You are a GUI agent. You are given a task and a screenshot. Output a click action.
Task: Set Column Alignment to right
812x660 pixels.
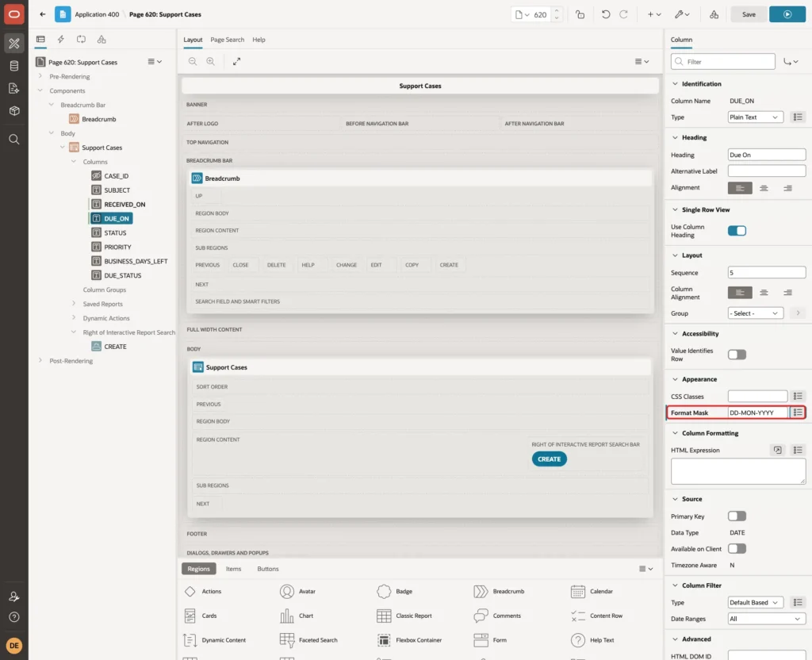point(787,293)
